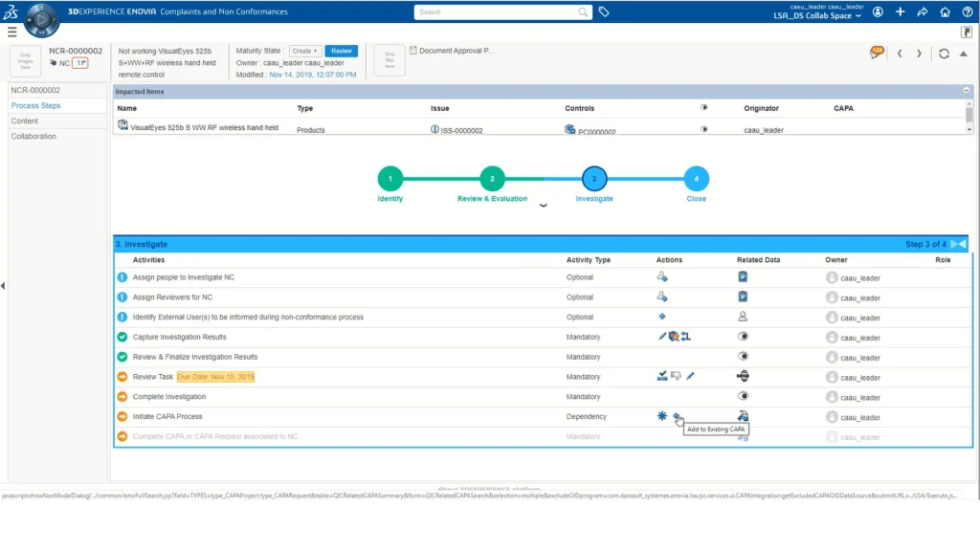Toggle eye icon for Capture Investigation Results
The image size is (980, 551).
coord(743,337)
